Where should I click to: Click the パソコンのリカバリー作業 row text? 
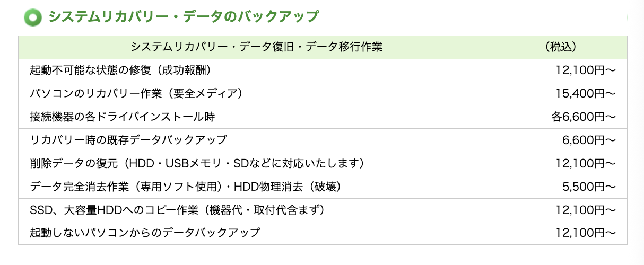pos(136,94)
